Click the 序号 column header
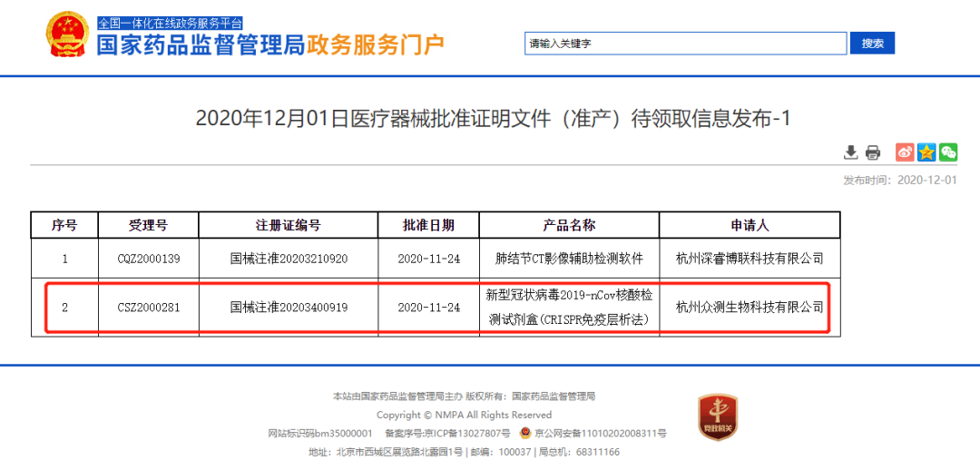 64,226
